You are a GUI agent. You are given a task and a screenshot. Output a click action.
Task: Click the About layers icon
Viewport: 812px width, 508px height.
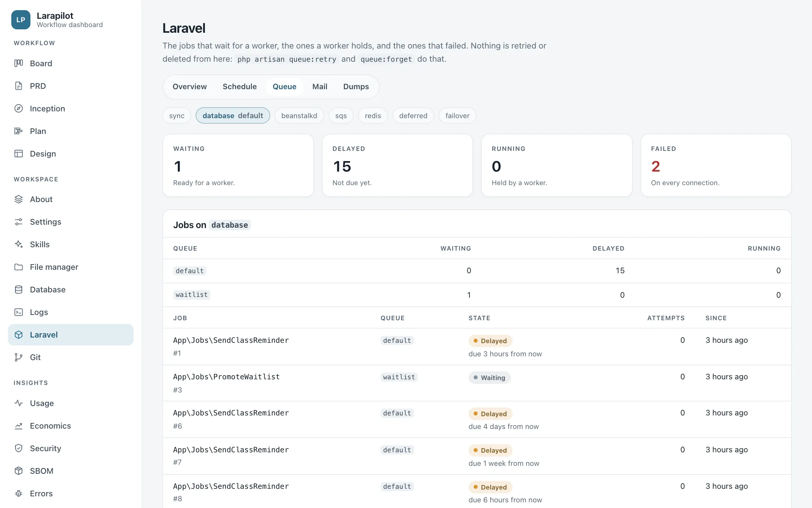tap(18, 199)
